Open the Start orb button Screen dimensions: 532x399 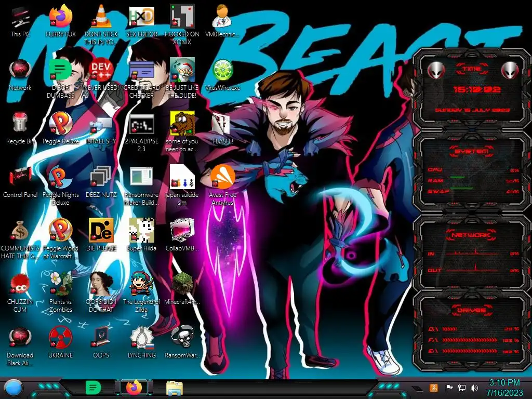14,388
